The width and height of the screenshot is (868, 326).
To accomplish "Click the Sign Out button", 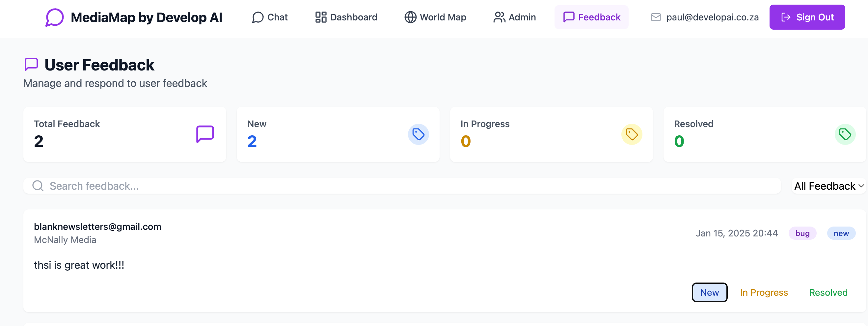I will point(807,17).
